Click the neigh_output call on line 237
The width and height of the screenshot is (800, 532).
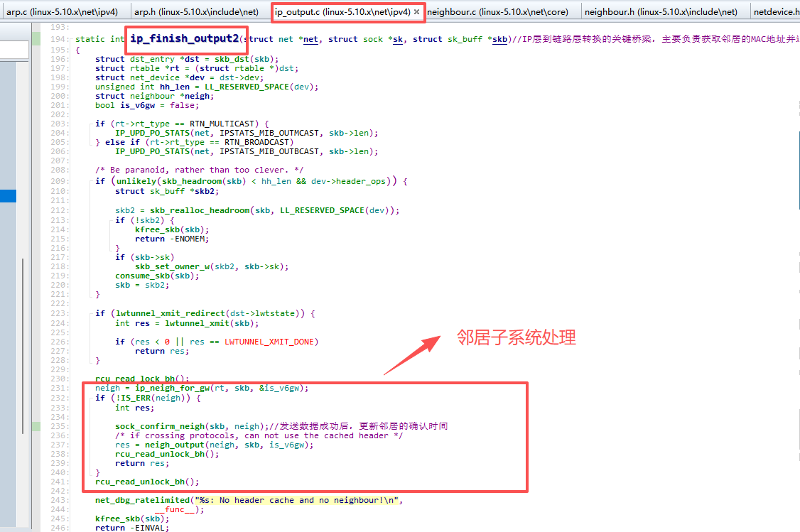click(x=175, y=445)
